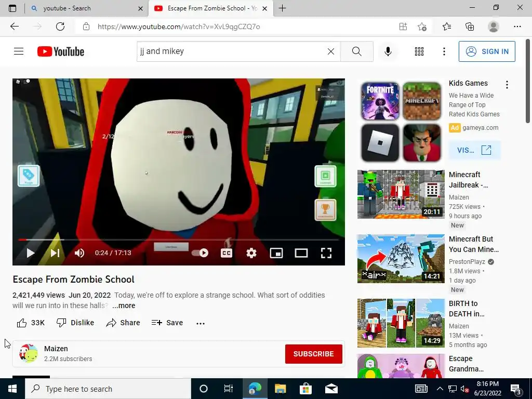Click the browser address bar URL
The width and height of the screenshot is (532, 399).
[179, 26]
